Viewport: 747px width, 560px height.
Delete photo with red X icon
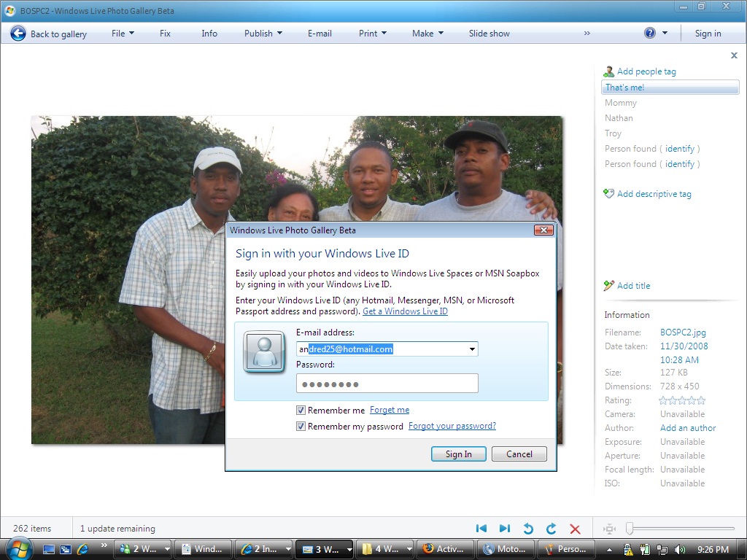[x=575, y=529]
